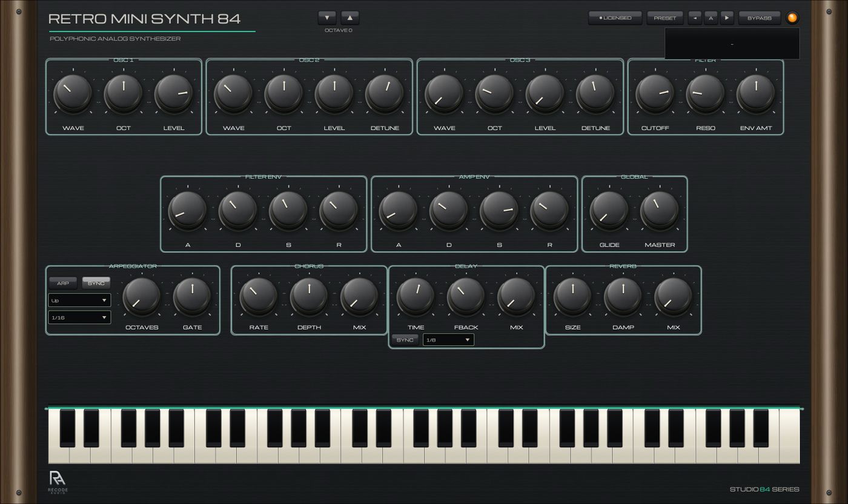Open the arpeggiator Up mode dropdown

(x=79, y=300)
